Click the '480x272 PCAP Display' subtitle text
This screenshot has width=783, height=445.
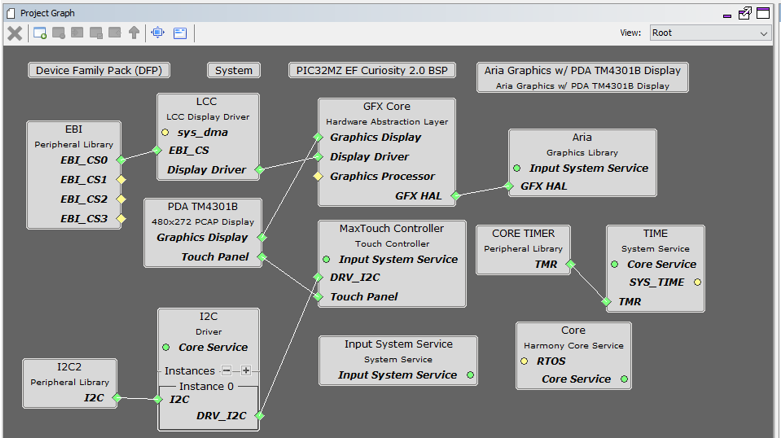tap(203, 222)
